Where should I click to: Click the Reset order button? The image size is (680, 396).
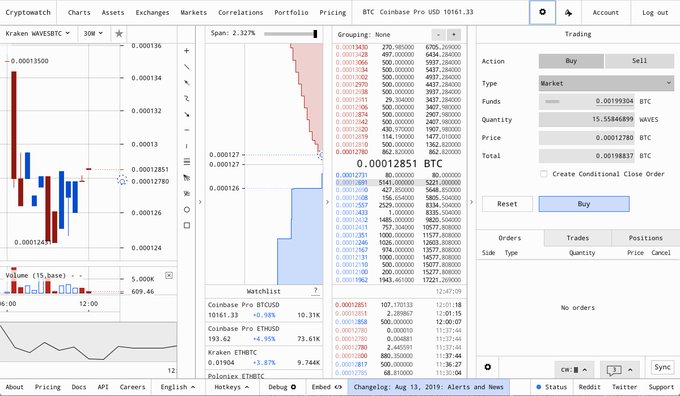pyautogui.click(x=507, y=204)
